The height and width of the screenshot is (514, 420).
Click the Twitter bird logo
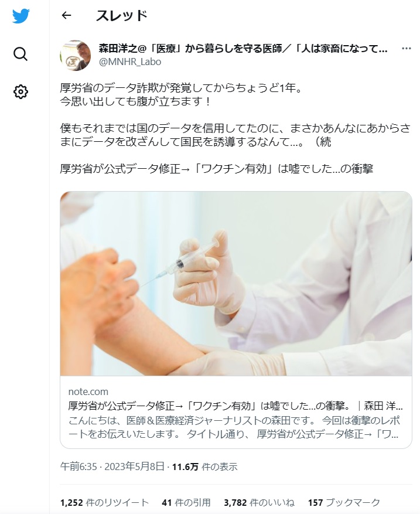21,16
